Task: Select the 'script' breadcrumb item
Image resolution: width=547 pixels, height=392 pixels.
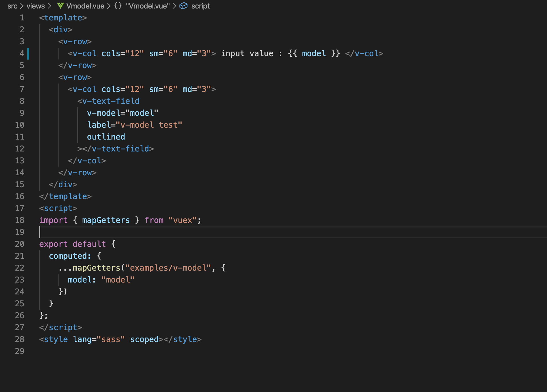Action: pos(200,6)
